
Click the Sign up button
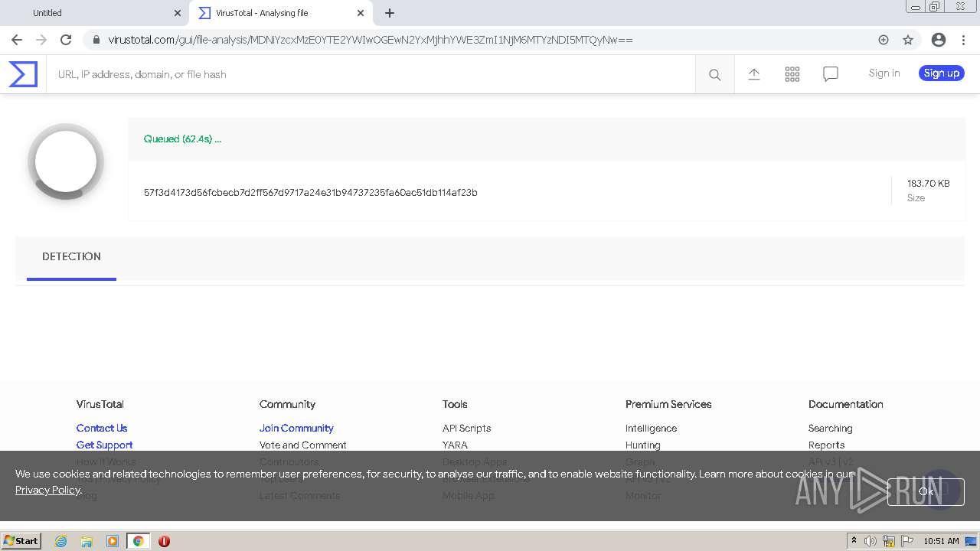tap(942, 73)
